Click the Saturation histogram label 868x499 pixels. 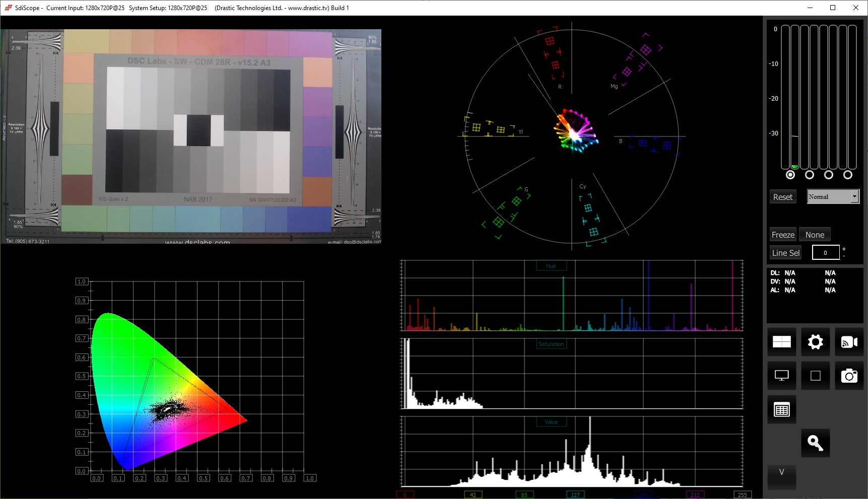(x=551, y=344)
